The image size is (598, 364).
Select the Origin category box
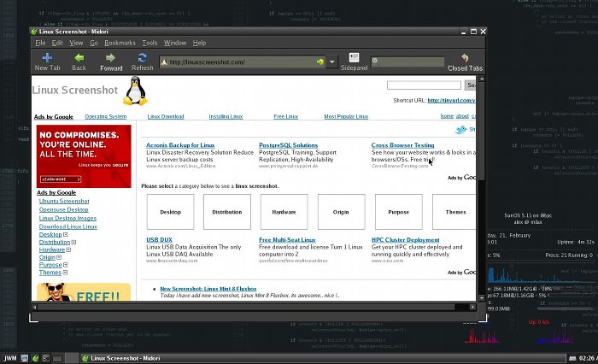click(342, 212)
